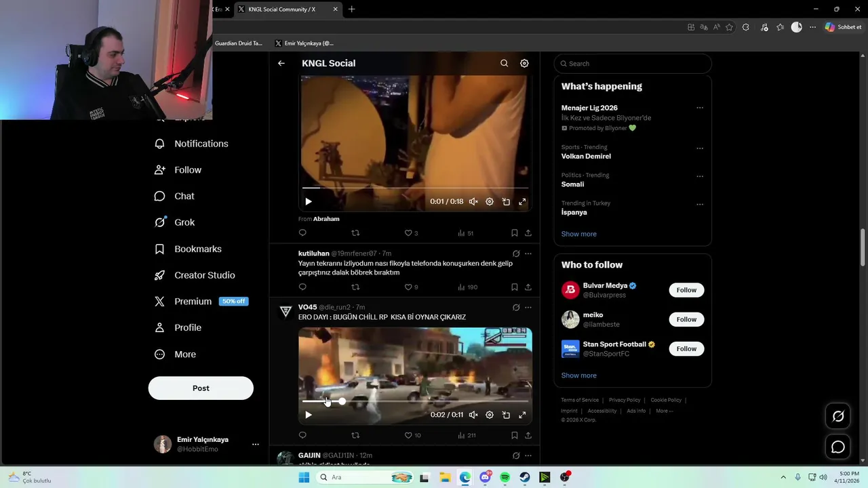Reply to kutiluhan's post
This screenshot has width=868, height=488.
(x=302, y=287)
